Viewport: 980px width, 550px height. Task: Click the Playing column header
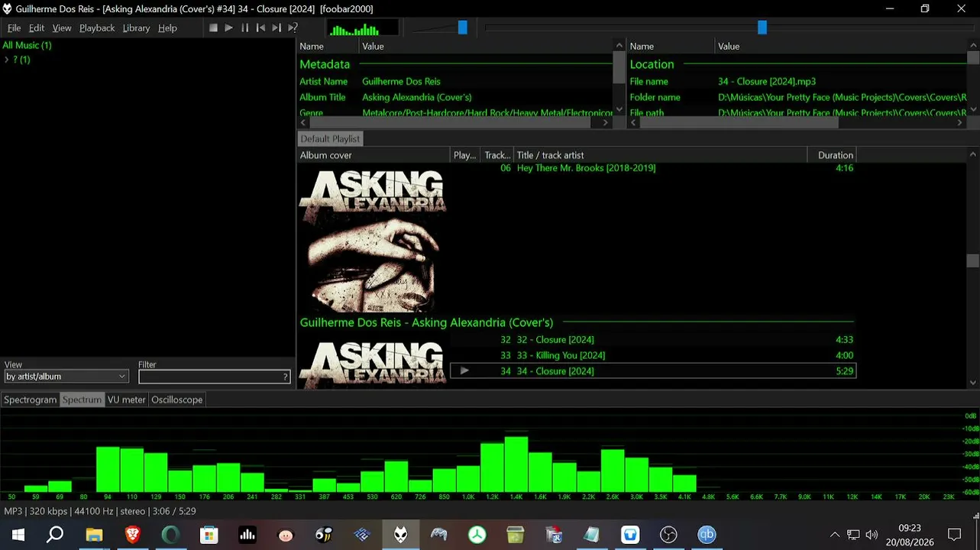(x=465, y=155)
